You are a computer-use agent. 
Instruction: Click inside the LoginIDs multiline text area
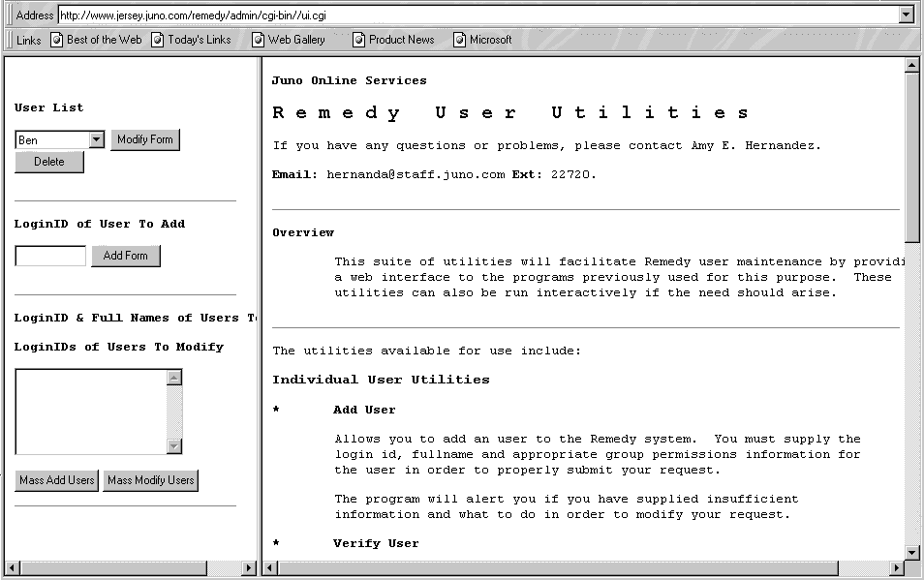pyautogui.click(x=91, y=412)
